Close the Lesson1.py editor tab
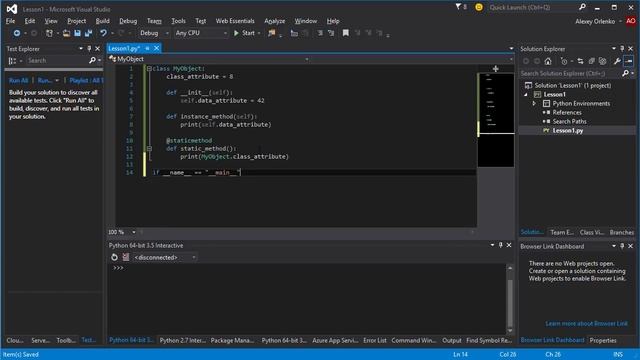 [156, 48]
